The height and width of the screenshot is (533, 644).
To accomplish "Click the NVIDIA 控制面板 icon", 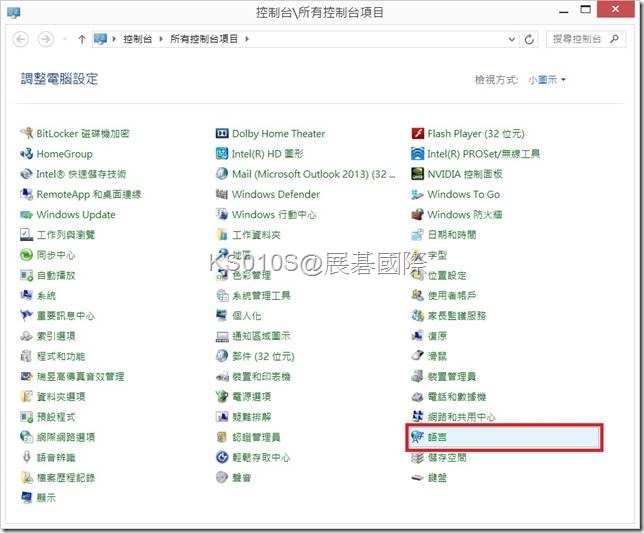I will [x=418, y=174].
